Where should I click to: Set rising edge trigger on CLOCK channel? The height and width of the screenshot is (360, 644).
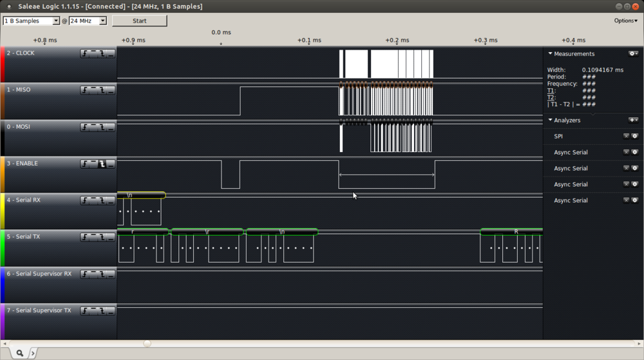[85, 53]
